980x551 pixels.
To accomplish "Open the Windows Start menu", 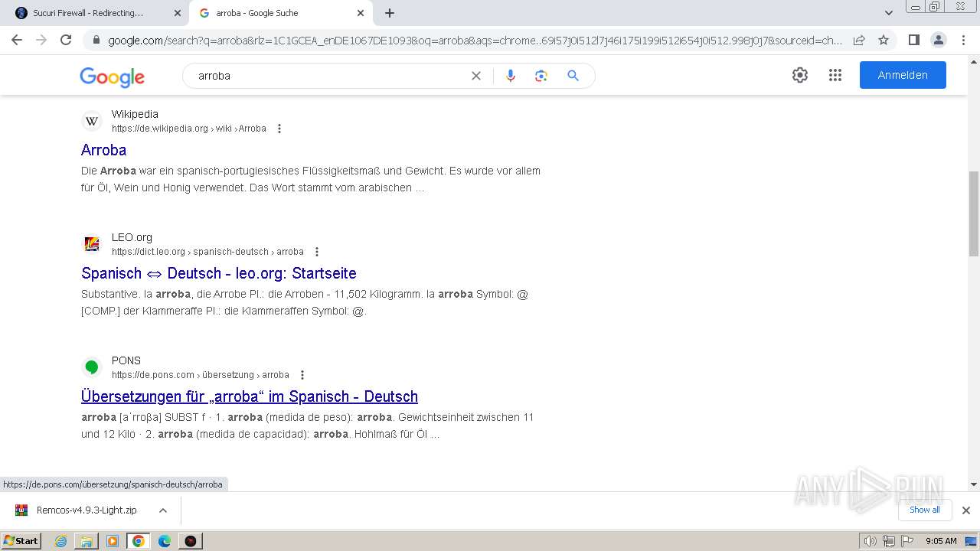I will [21, 541].
